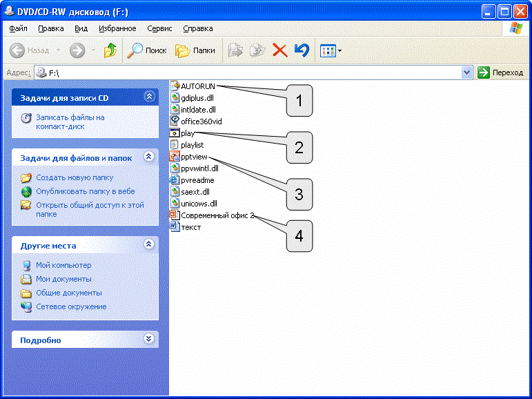The image size is (532, 399).
Task: Open the Views dropdown arrow
Action: (339, 51)
